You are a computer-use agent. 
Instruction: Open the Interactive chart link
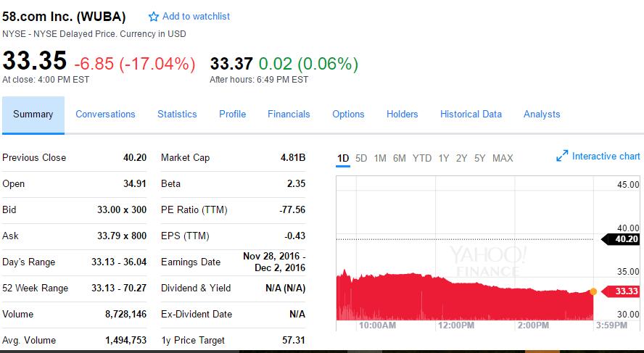click(x=606, y=157)
